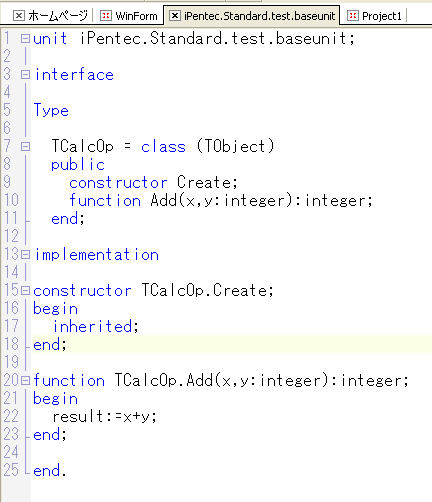Click line number 18 in the gutter
This screenshot has height=502, width=432.
pyautogui.click(x=11, y=344)
